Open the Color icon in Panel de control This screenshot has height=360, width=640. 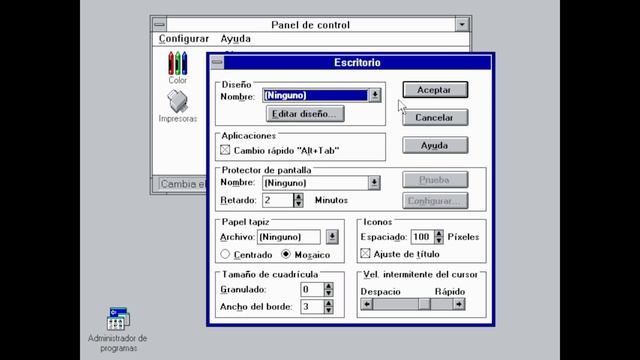click(x=178, y=68)
